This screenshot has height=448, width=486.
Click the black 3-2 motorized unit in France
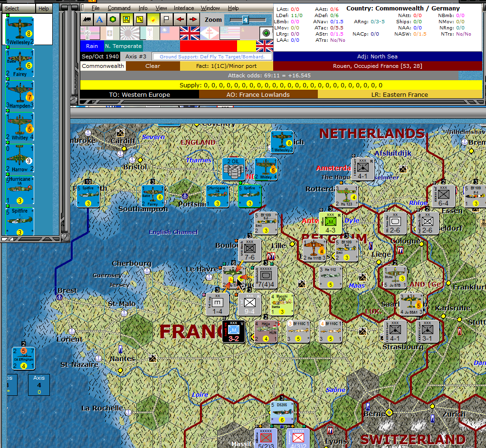pyautogui.click(x=234, y=331)
